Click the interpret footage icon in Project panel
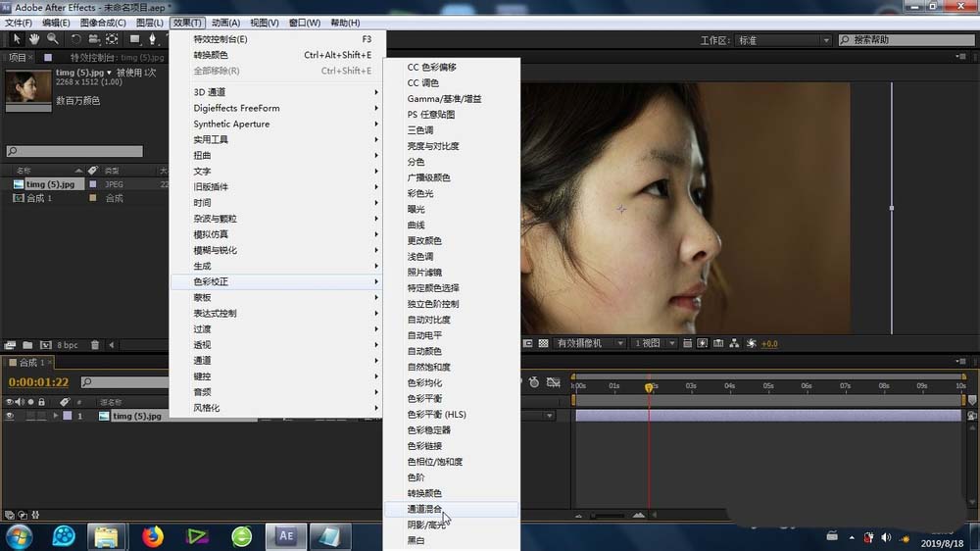The width and height of the screenshot is (980, 551). tap(10, 344)
